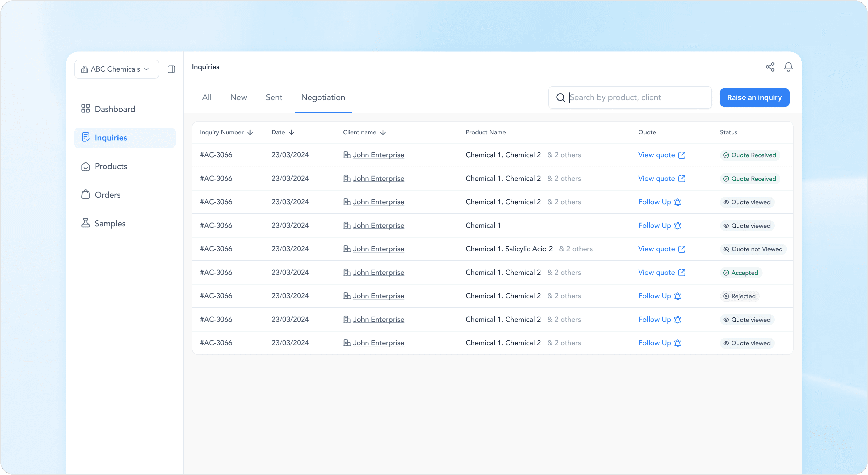
Task: Go to Products in sidebar
Action: [x=111, y=166]
